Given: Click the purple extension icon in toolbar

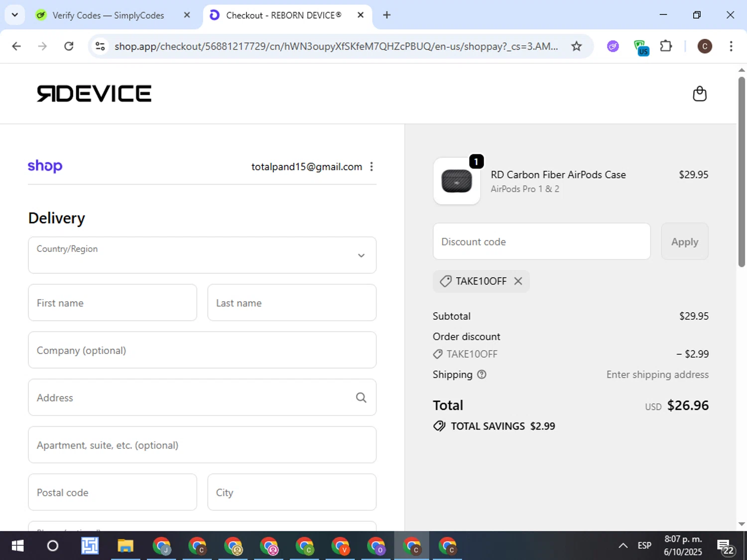Looking at the screenshot, I should click(613, 46).
